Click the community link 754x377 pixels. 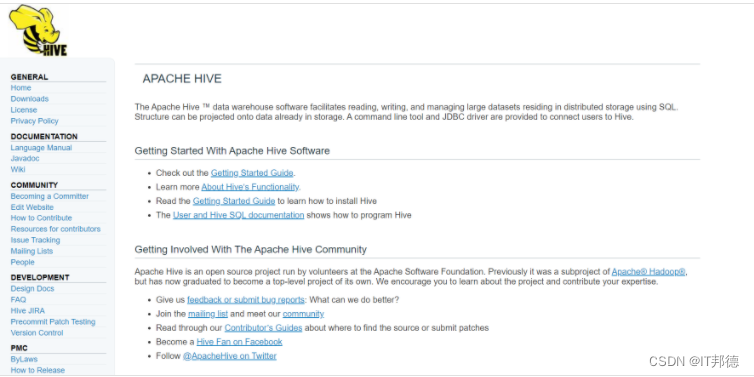pos(303,314)
